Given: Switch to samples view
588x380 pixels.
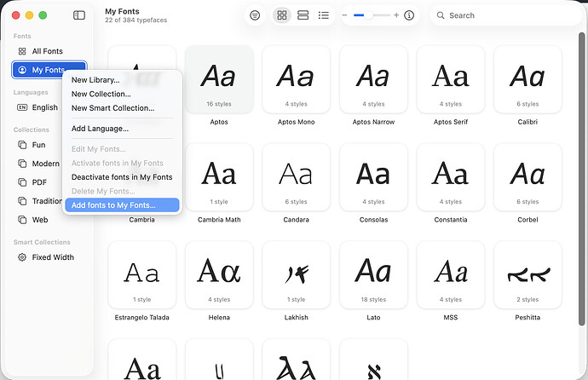Looking at the screenshot, I should pyautogui.click(x=303, y=15).
